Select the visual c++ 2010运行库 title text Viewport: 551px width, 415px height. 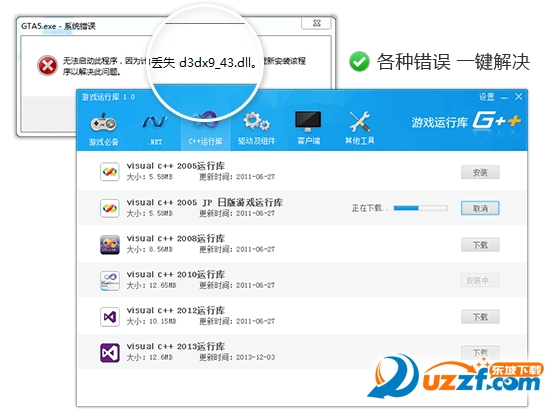pyautogui.click(x=175, y=274)
